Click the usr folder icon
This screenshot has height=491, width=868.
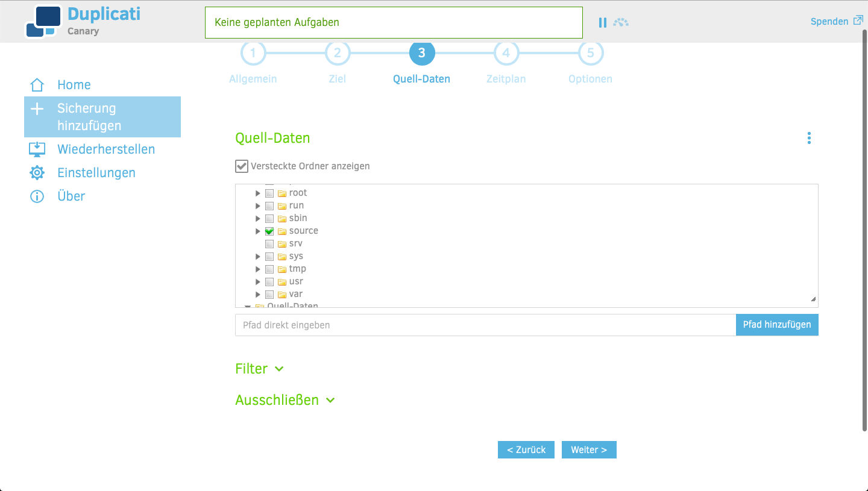(281, 282)
